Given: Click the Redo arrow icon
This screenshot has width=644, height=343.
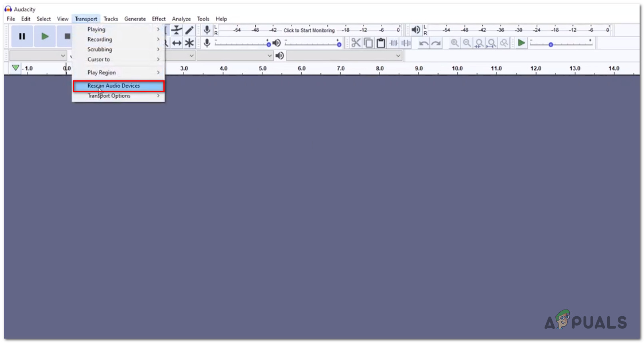Looking at the screenshot, I should pos(436,43).
